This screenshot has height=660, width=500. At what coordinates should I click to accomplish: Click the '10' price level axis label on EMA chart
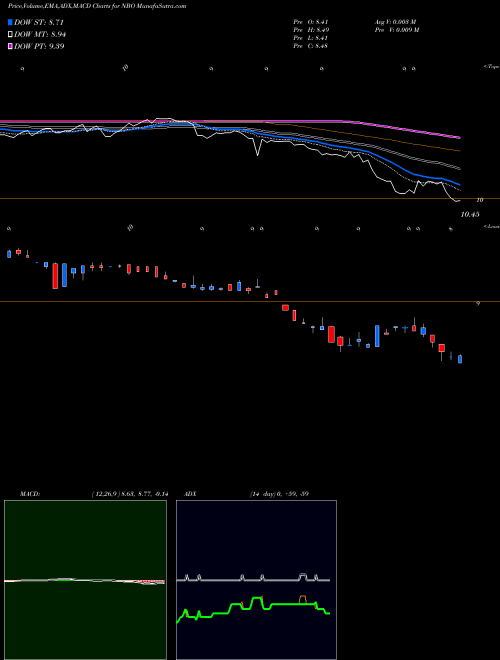pyautogui.click(x=480, y=200)
